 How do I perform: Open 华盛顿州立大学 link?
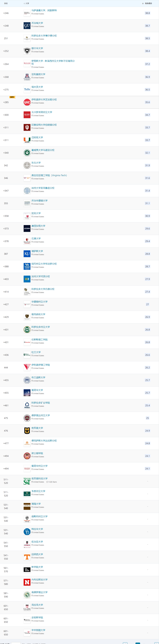(39, 302)
